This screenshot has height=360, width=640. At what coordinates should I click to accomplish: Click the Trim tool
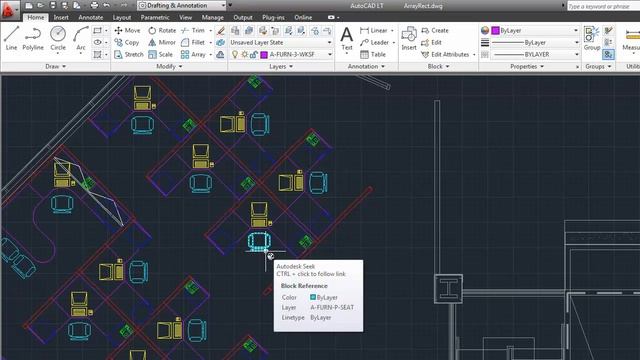point(193,30)
